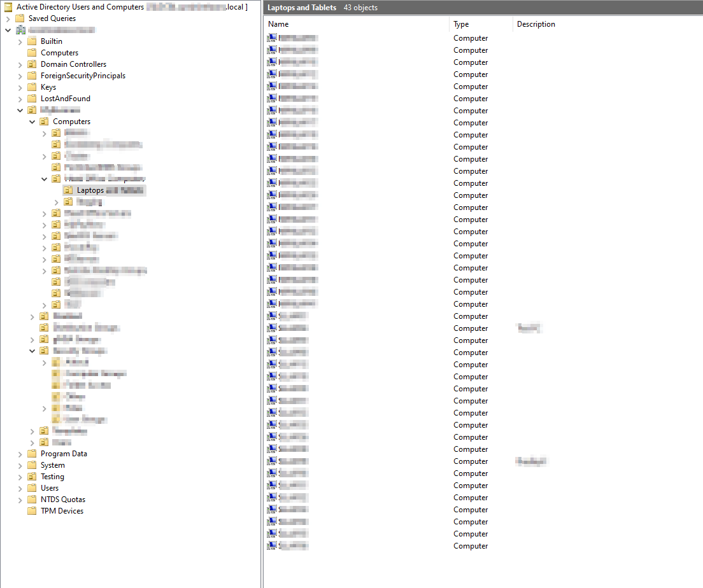Click the Testing OU icon

point(32,477)
